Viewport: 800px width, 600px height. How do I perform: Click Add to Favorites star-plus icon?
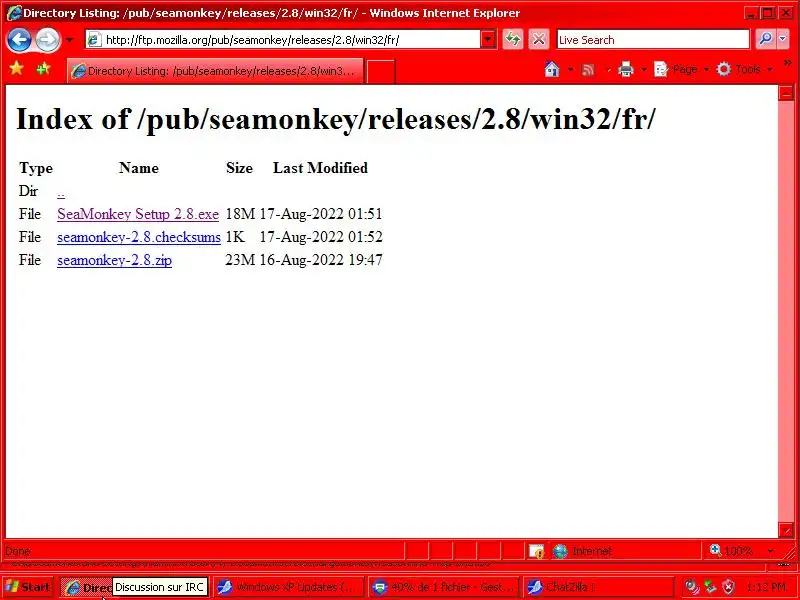(43, 68)
